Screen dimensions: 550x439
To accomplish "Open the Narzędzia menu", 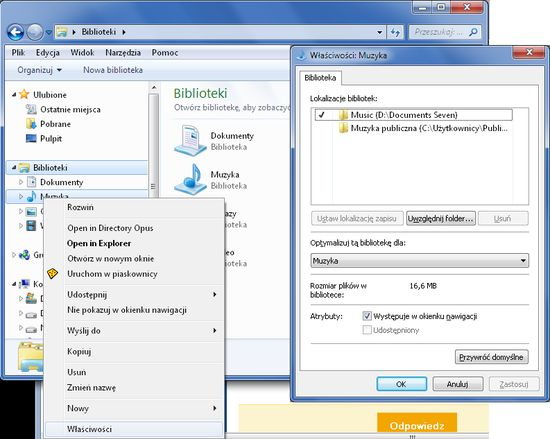I will [x=123, y=53].
